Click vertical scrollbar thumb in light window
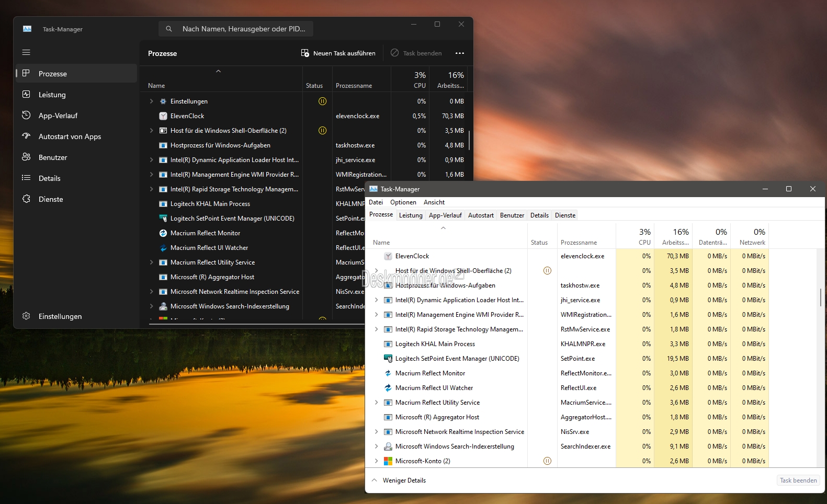 click(x=820, y=297)
